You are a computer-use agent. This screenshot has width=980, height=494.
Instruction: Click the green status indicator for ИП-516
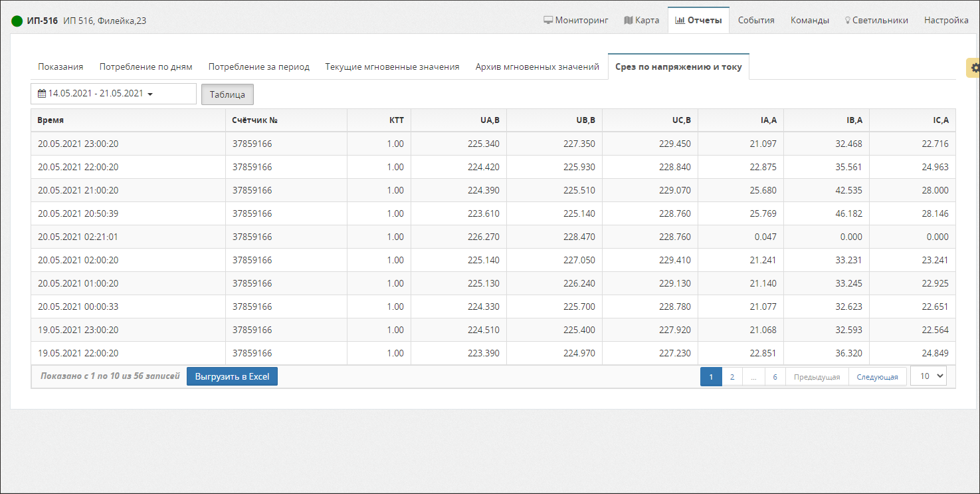click(x=17, y=21)
